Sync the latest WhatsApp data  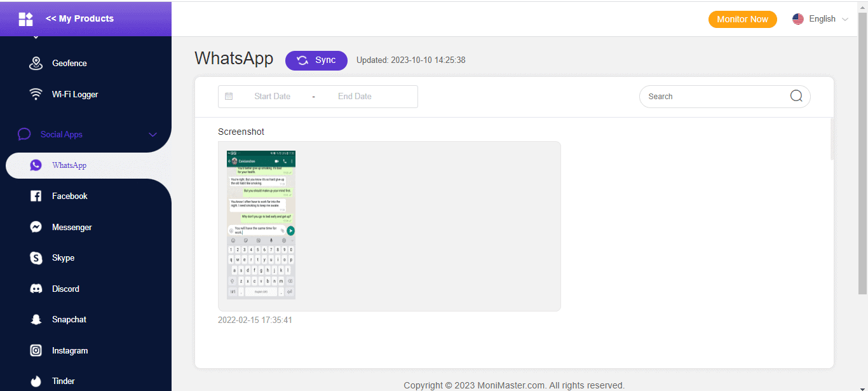[x=316, y=60]
